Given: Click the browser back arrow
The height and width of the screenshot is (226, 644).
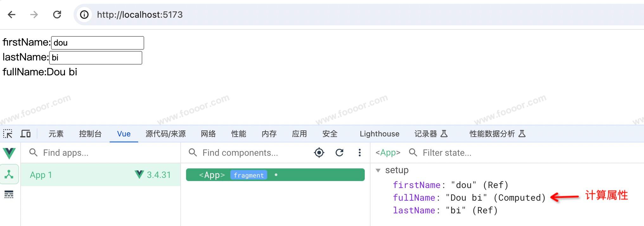Looking at the screenshot, I should (12, 15).
